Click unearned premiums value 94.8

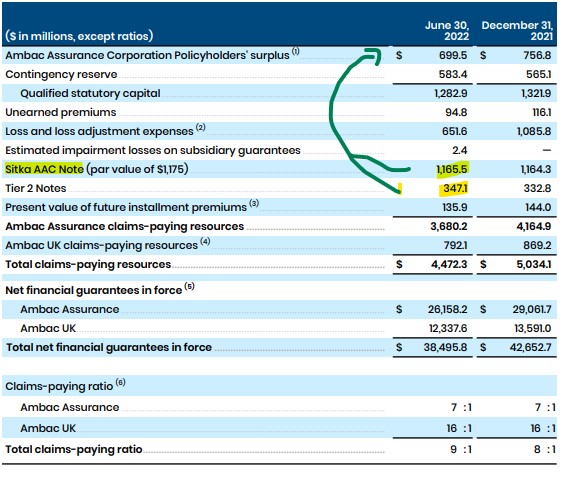coord(456,112)
